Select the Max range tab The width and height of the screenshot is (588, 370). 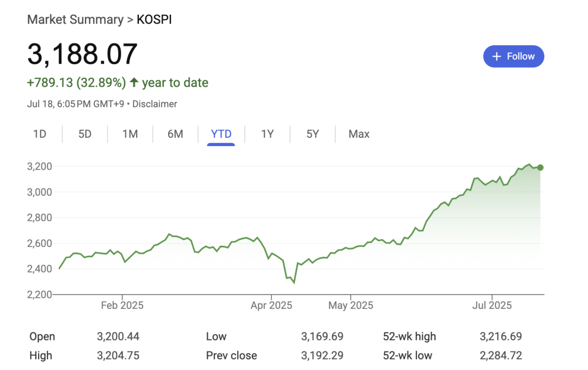pyautogui.click(x=359, y=134)
